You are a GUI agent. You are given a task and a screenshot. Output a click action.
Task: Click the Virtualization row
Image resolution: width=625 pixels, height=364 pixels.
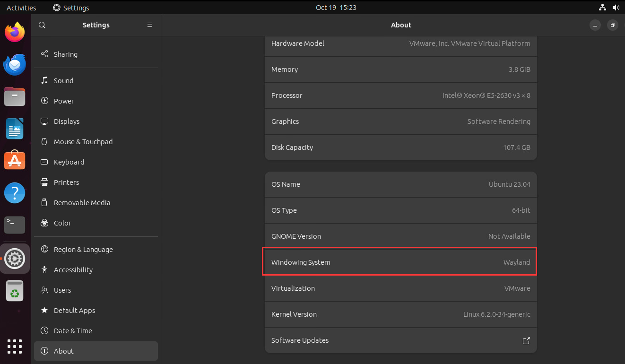tap(401, 288)
